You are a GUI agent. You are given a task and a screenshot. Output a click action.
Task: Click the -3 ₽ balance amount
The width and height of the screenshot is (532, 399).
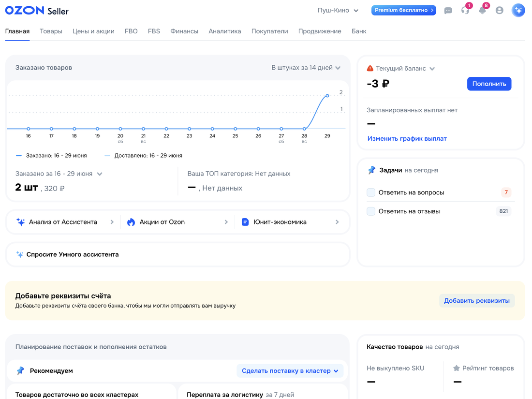(378, 84)
